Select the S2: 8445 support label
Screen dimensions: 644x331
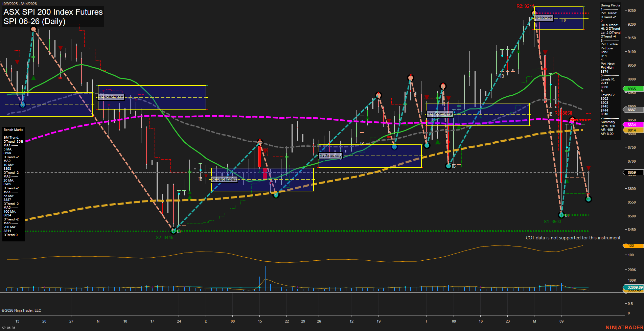click(x=164, y=237)
